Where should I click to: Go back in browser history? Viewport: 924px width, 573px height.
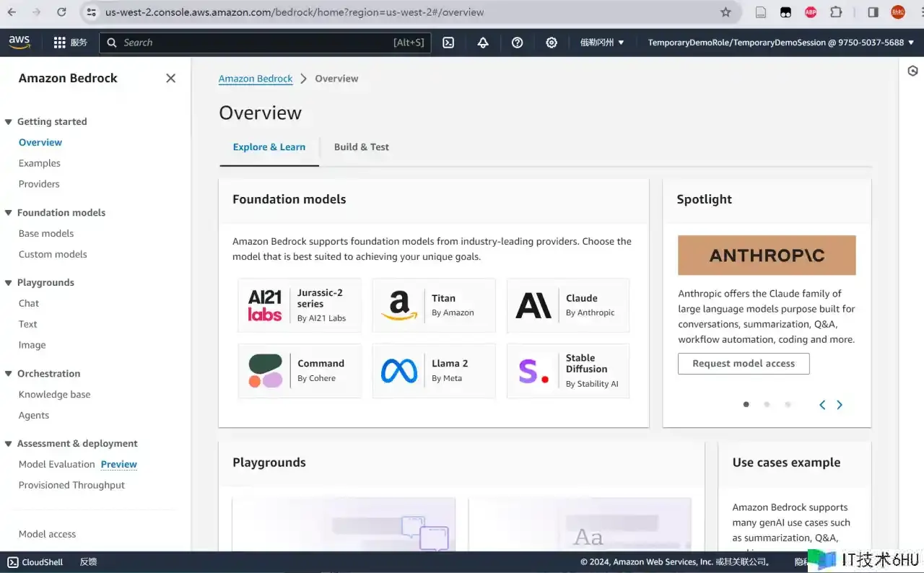(12, 12)
